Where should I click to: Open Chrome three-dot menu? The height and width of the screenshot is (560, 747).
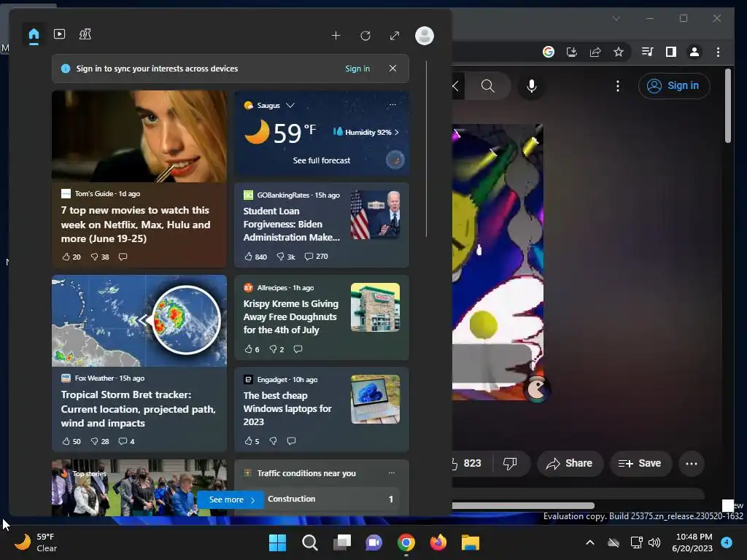(x=718, y=52)
